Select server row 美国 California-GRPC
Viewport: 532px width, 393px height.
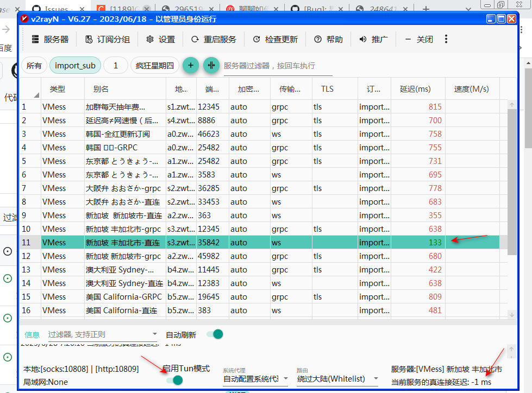point(259,297)
